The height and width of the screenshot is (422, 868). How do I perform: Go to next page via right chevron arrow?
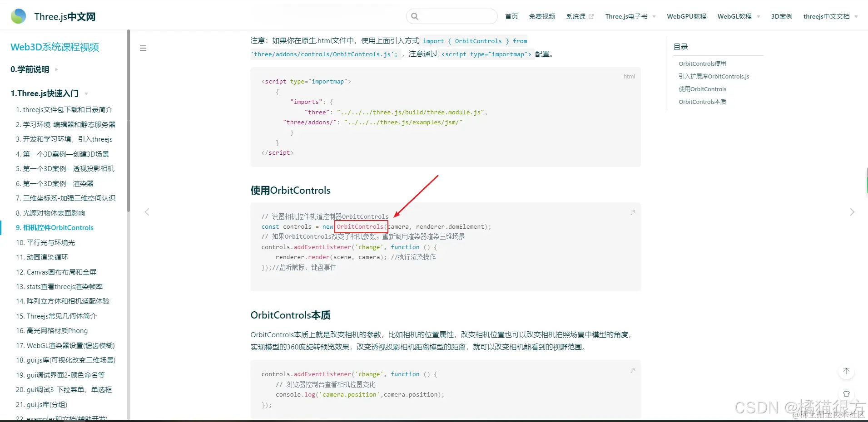point(853,211)
